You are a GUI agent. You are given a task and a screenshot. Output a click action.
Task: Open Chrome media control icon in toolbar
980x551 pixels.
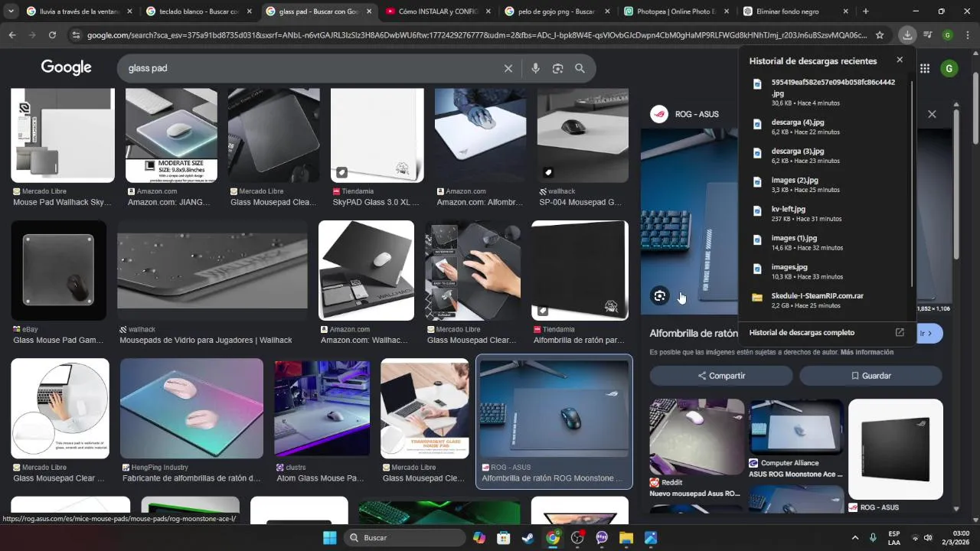pos(928,34)
